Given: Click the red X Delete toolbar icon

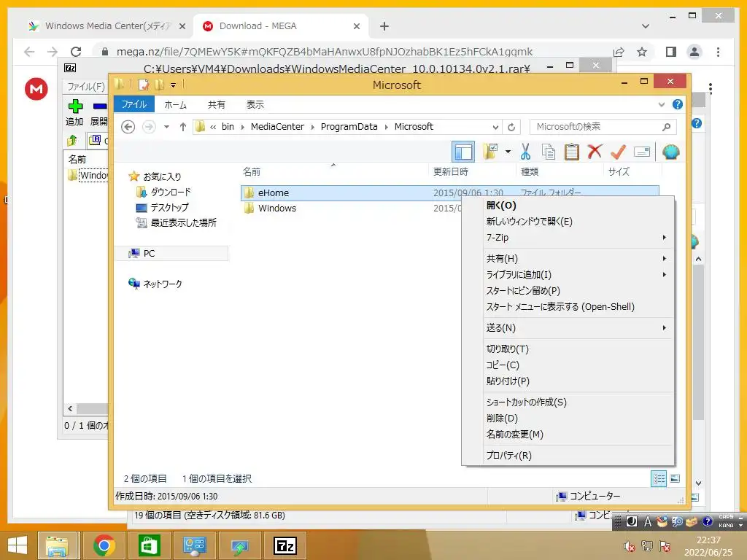Looking at the screenshot, I should 595,152.
